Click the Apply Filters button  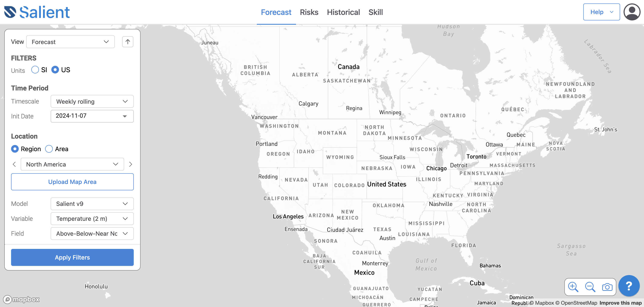click(x=72, y=257)
